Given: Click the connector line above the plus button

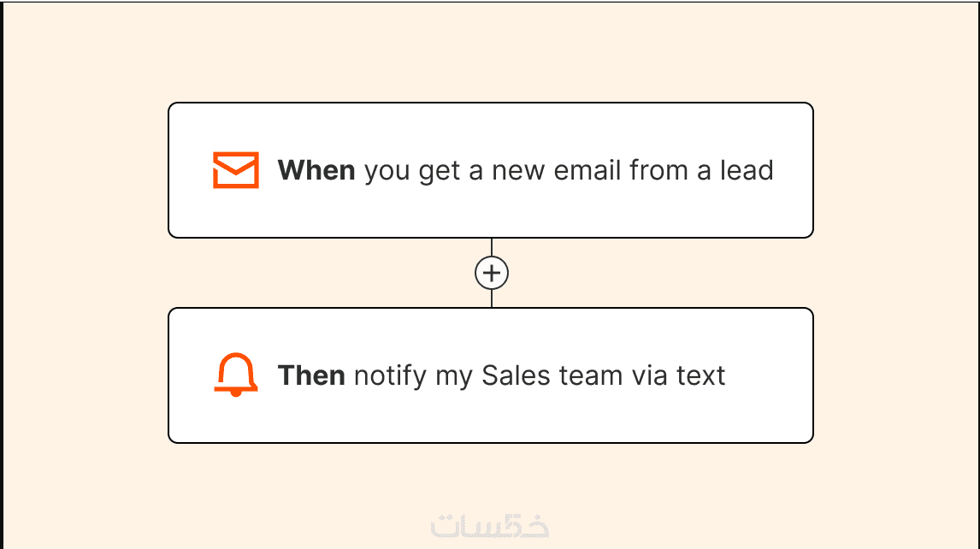Looking at the screenshot, I should tap(492, 247).
